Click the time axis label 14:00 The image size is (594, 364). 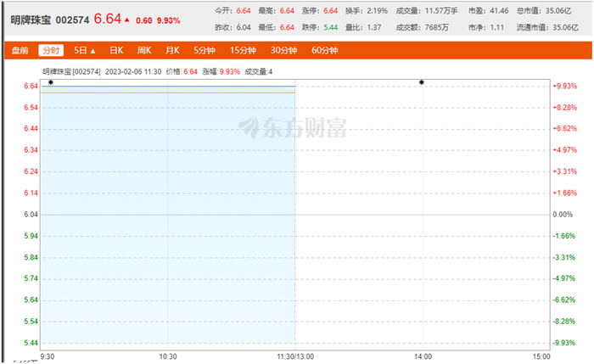(423, 357)
